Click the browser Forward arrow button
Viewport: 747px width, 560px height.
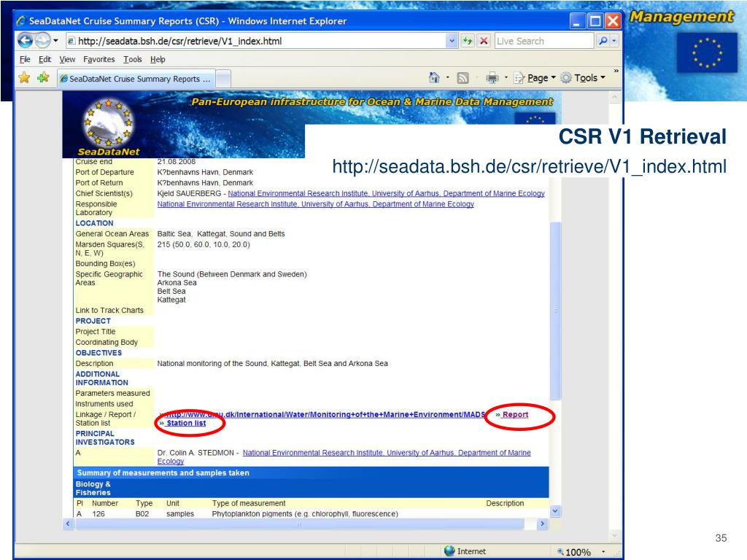[x=42, y=41]
